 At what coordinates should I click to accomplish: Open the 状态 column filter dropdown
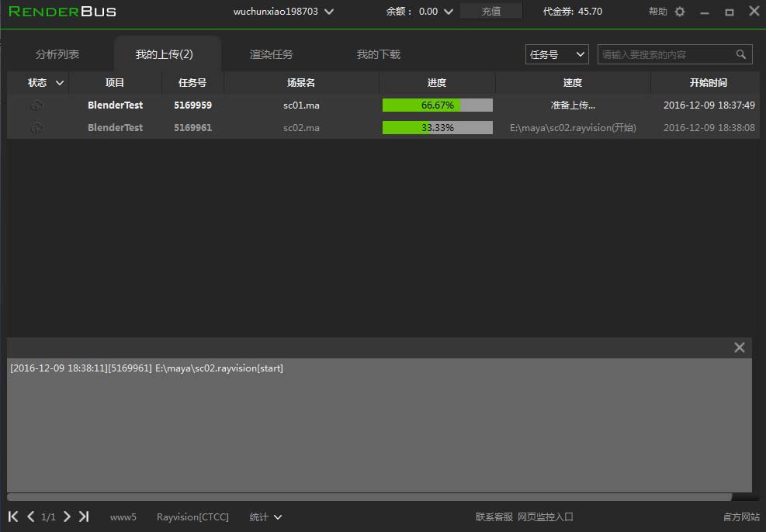[60, 83]
